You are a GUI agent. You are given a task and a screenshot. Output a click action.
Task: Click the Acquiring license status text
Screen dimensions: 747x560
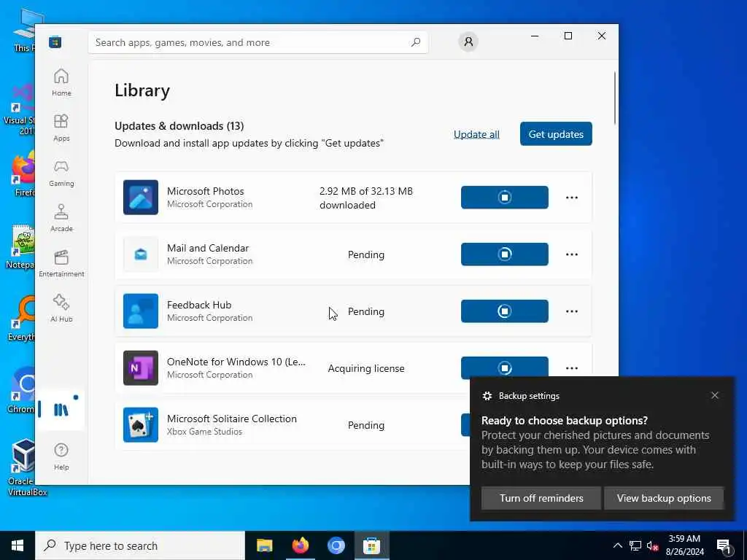(x=366, y=368)
